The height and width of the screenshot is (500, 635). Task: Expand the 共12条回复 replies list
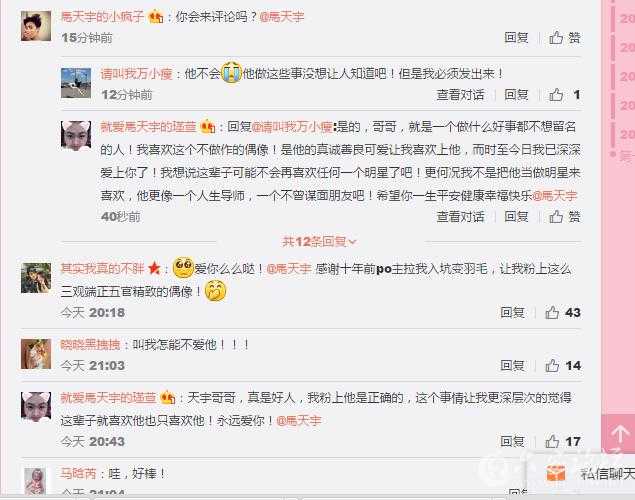(320, 242)
